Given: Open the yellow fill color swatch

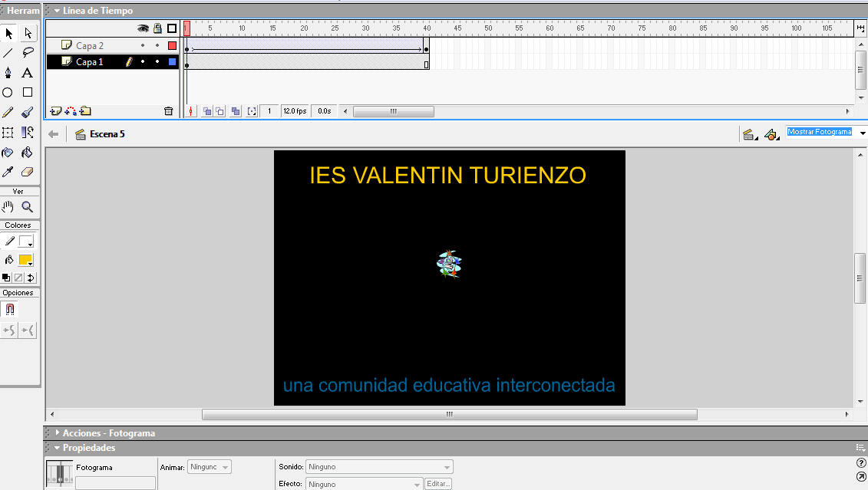Looking at the screenshot, I should click(25, 260).
